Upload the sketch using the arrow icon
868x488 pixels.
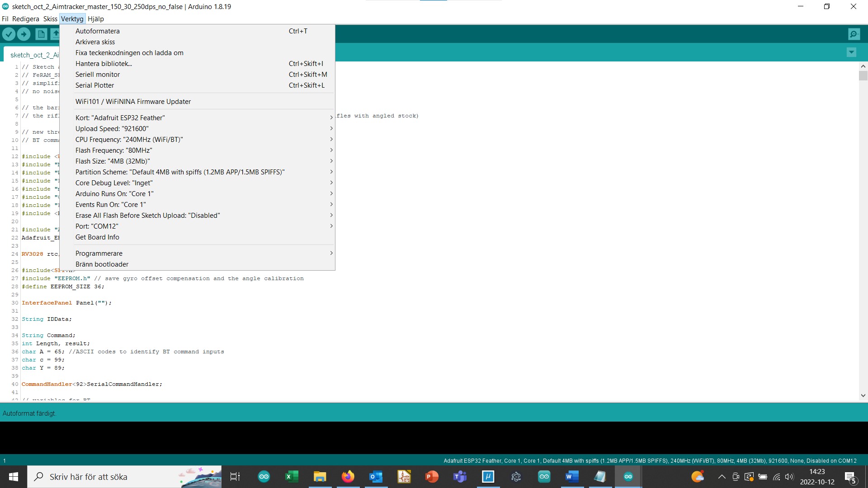coord(24,34)
